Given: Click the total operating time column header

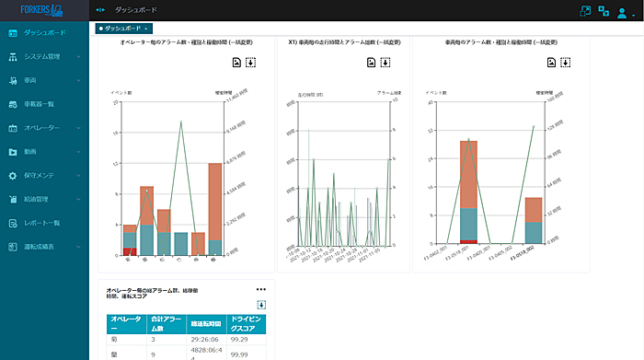Looking at the screenshot, I should [x=206, y=324].
